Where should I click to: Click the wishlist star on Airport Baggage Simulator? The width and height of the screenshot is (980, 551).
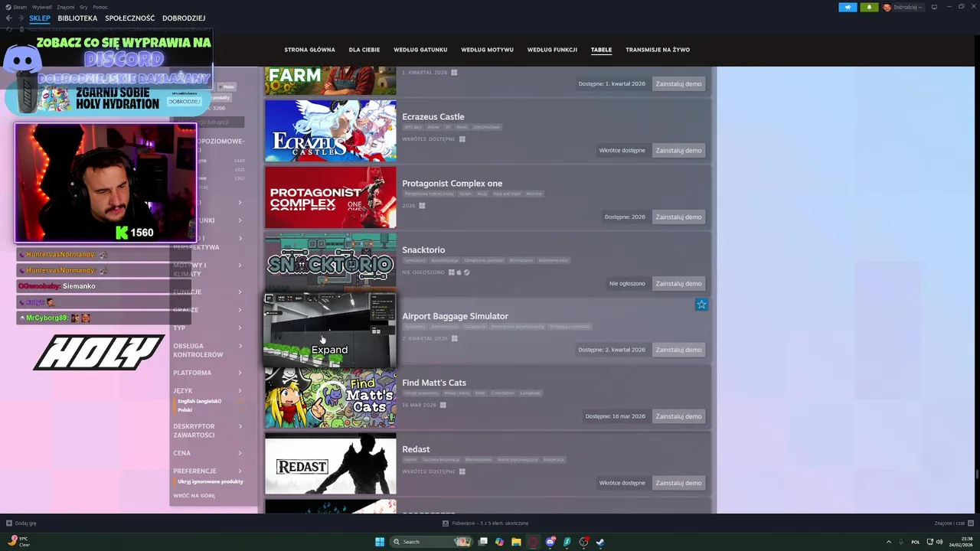[x=701, y=305]
